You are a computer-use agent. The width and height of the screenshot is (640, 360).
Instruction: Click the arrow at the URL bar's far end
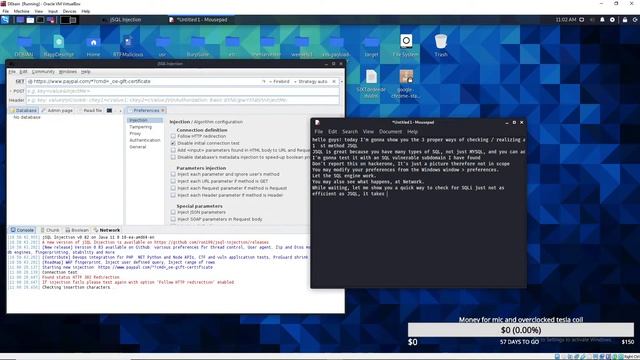342,82
